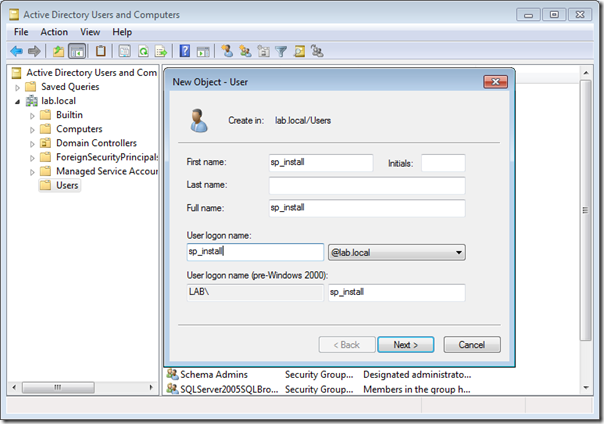Click the scroll down arrow of list pane
The height and width of the screenshot is (424, 604).
pos(586,387)
